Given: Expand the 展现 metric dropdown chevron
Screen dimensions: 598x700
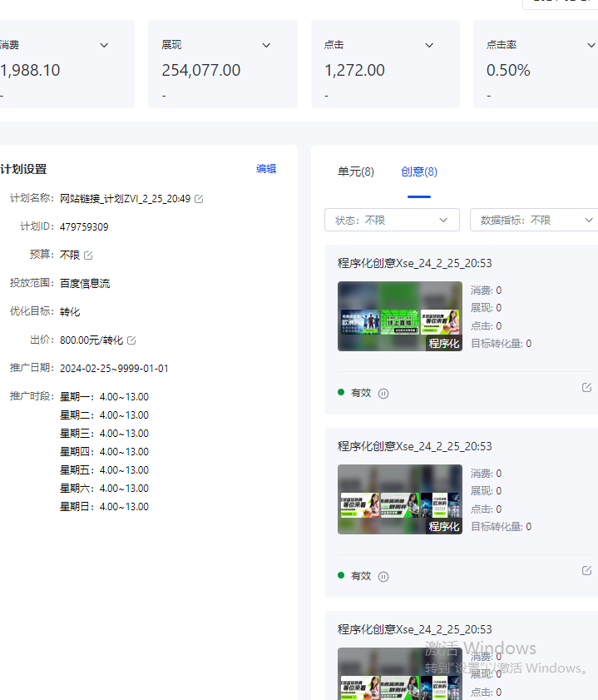Looking at the screenshot, I should tap(266, 45).
